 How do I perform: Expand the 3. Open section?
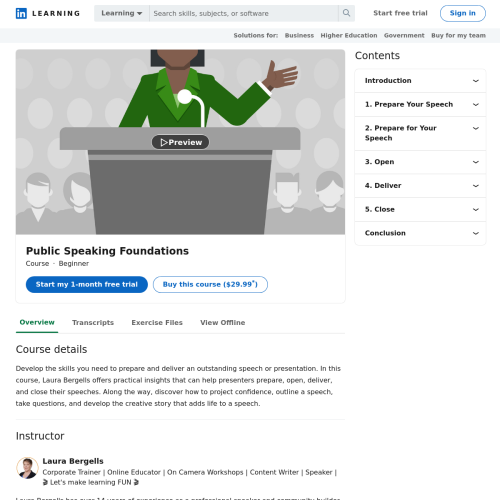coord(420,162)
